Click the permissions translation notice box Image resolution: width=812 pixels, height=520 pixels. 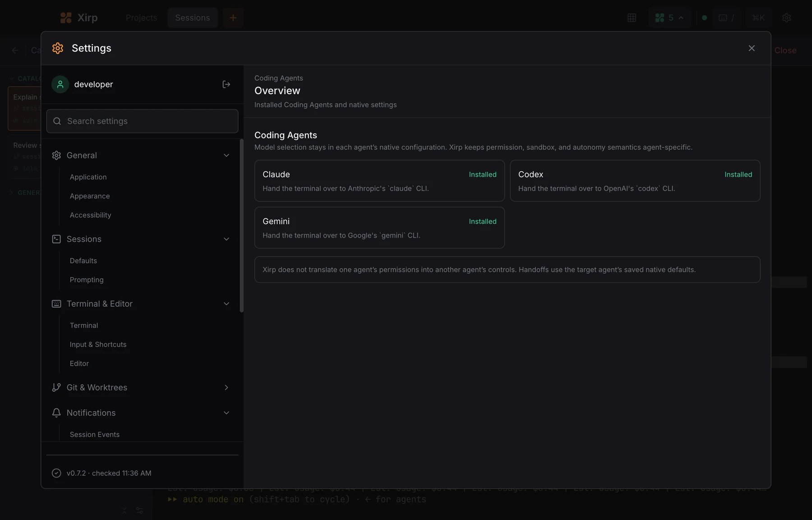507,270
